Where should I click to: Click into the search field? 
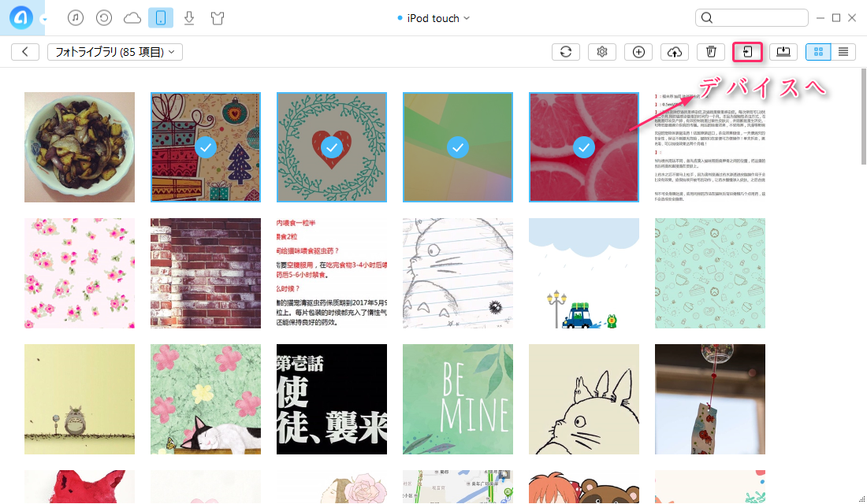(751, 17)
